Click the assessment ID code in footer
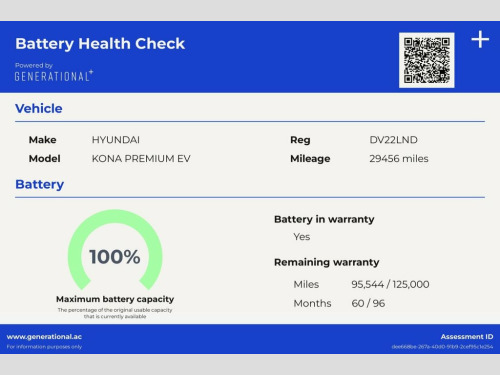Image resolution: width=500 pixels, height=375 pixels. (x=442, y=347)
